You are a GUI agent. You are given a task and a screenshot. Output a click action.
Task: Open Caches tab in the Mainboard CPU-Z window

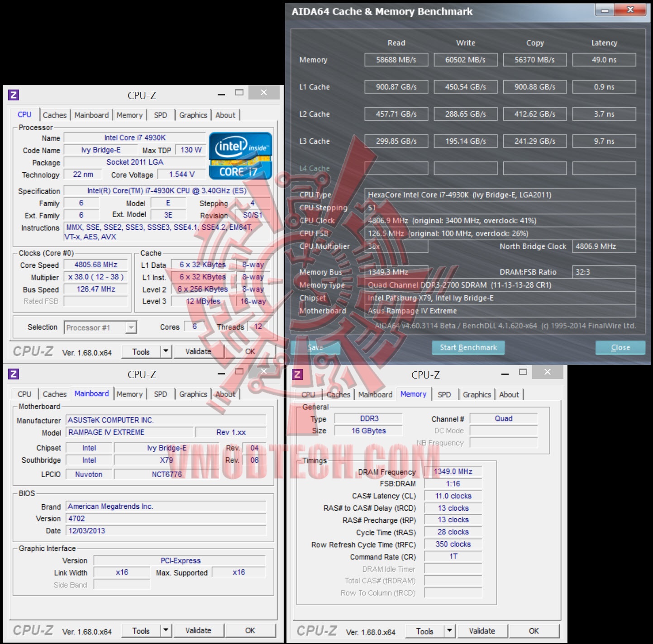(55, 394)
